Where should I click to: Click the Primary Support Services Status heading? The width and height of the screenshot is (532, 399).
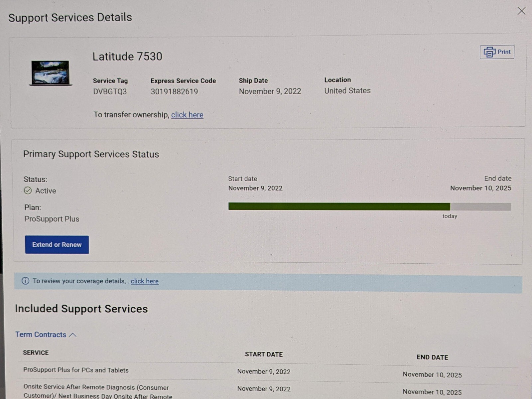coord(91,154)
